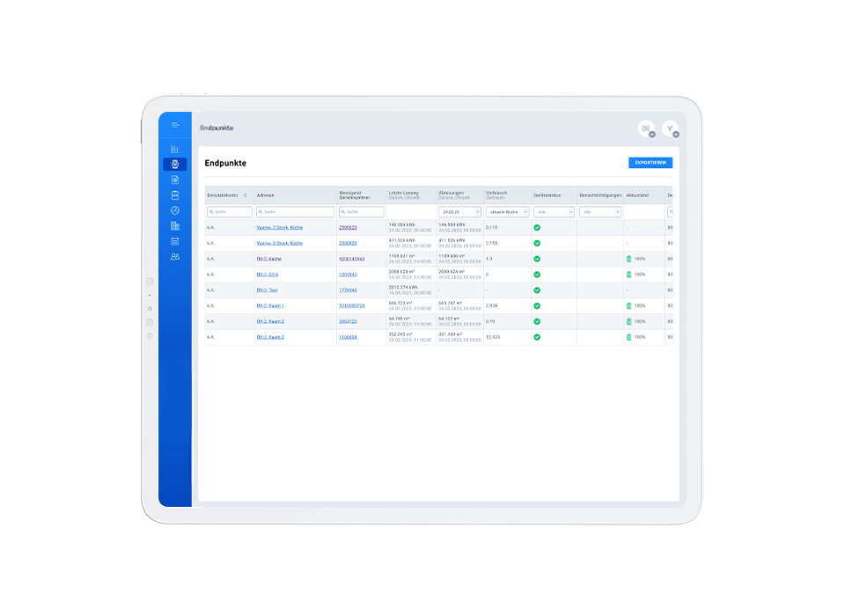Open the RK-2, Test address link

point(268,290)
